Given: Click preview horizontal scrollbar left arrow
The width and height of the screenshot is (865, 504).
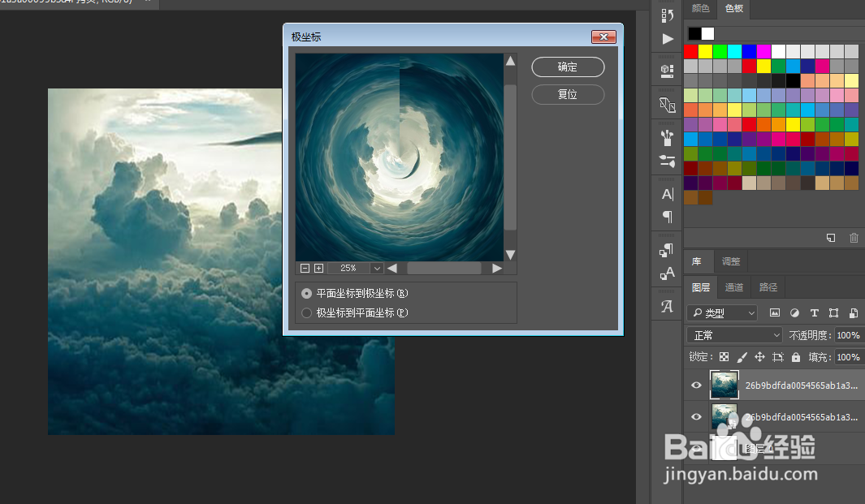Looking at the screenshot, I should pos(392,268).
